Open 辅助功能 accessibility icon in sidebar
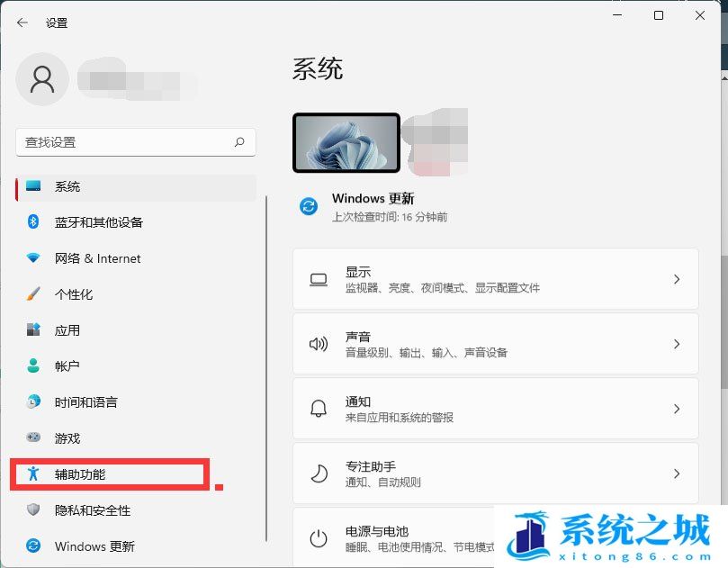The image size is (728, 568). [x=32, y=474]
